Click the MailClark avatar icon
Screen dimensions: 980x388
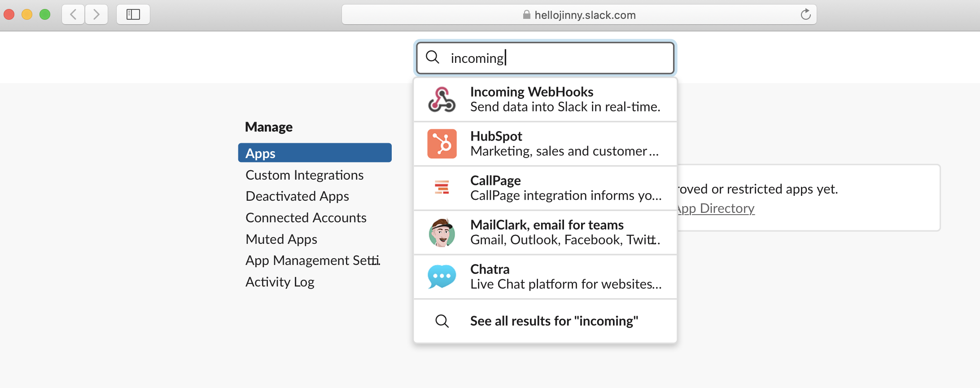[442, 233]
